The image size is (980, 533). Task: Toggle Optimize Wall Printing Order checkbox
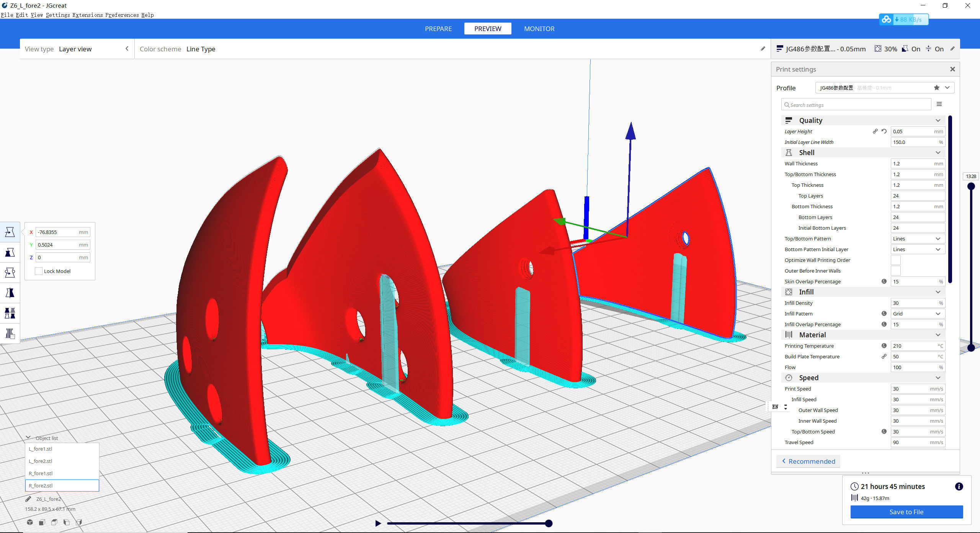[x=896, y=260]
